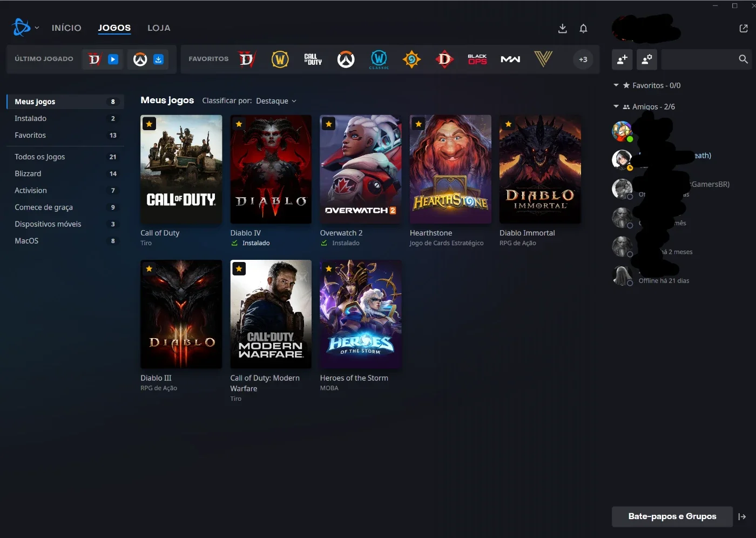Show Todos os Jogos list
Screen dimensions: 756x538
[x=65, y=157]
